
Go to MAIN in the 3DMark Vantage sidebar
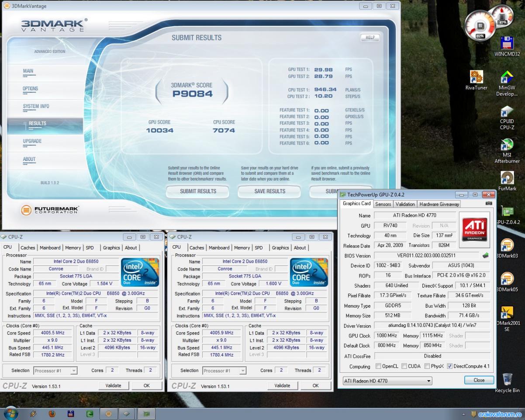(x=28, y=71)
